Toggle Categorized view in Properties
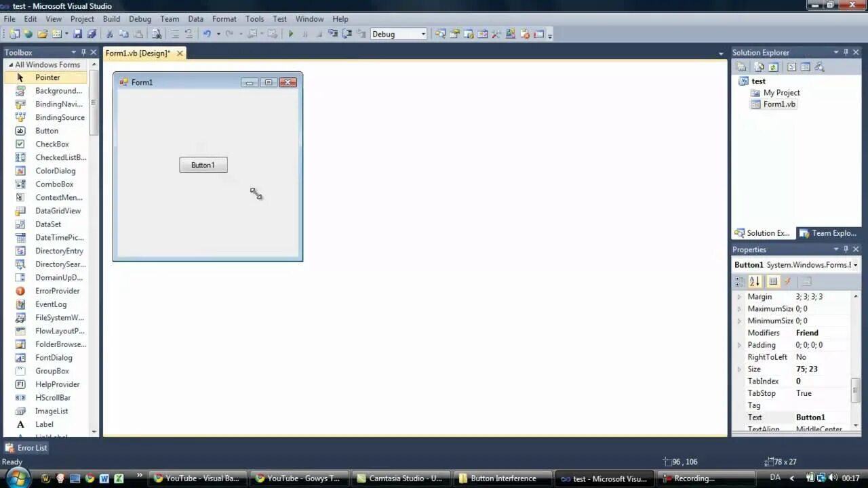Viewport: 868px width, 488px height. tap(740, 281)
